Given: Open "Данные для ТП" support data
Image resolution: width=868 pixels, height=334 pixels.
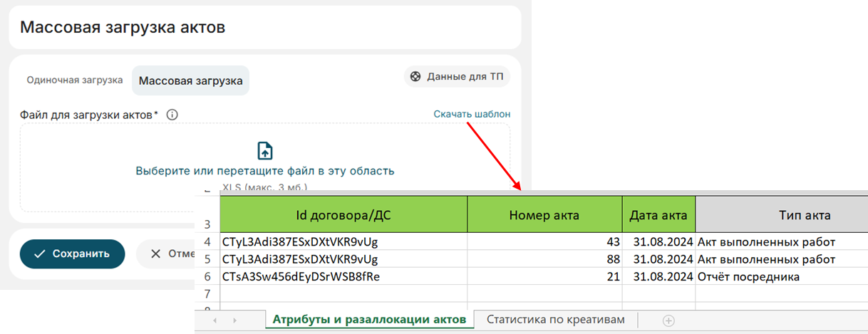Looking at the screenshot, I should (x=457, y=77).
